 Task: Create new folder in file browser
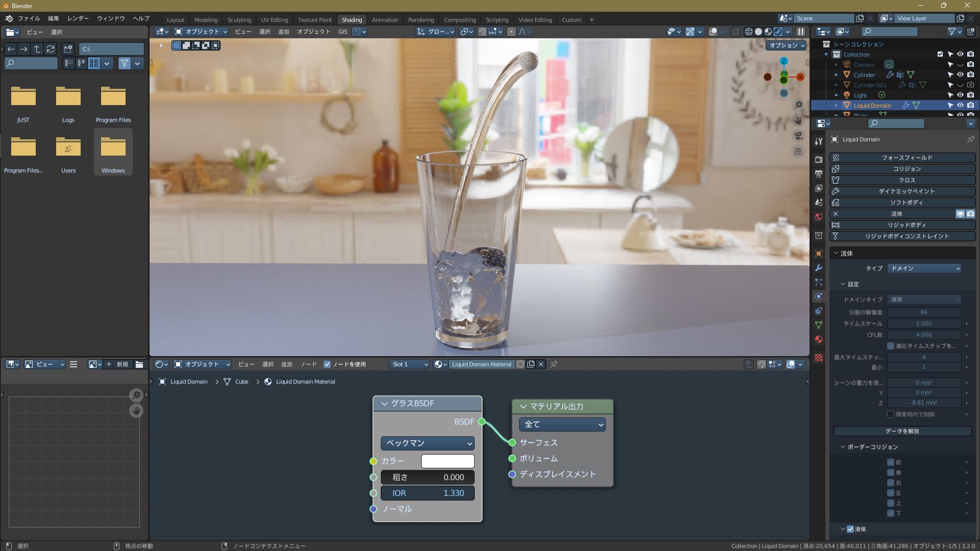(68, 49)
